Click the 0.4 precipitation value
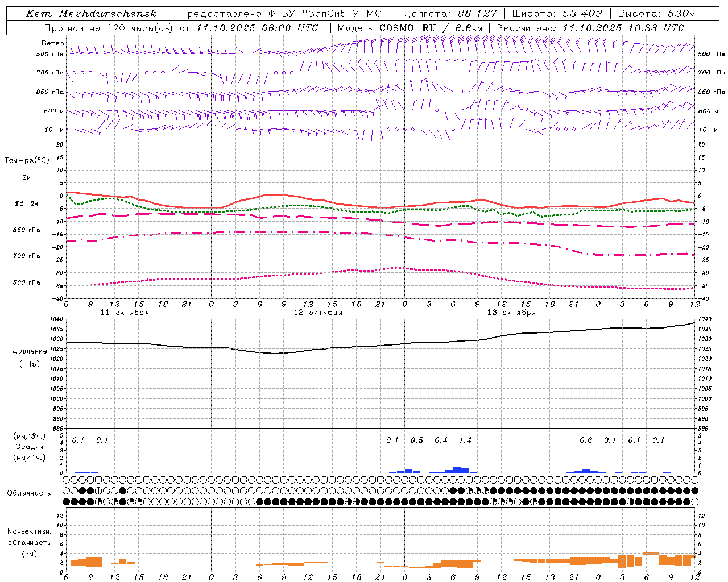 click(441, 440)
